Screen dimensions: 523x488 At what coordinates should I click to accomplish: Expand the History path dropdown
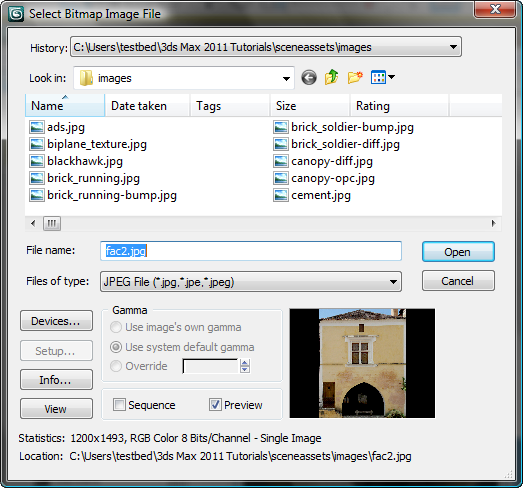(x=453, y=47)
